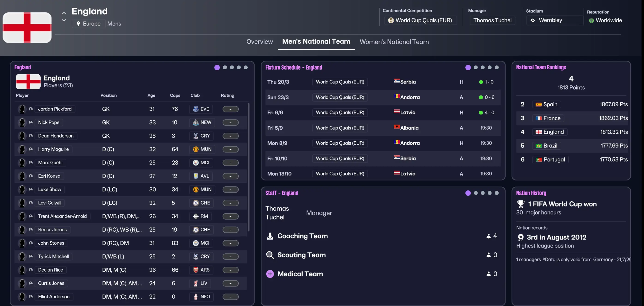Open ARS club badge for Declan Rice
The width and height of the screenshot is (644, 306).
click(x=201, y=270)
